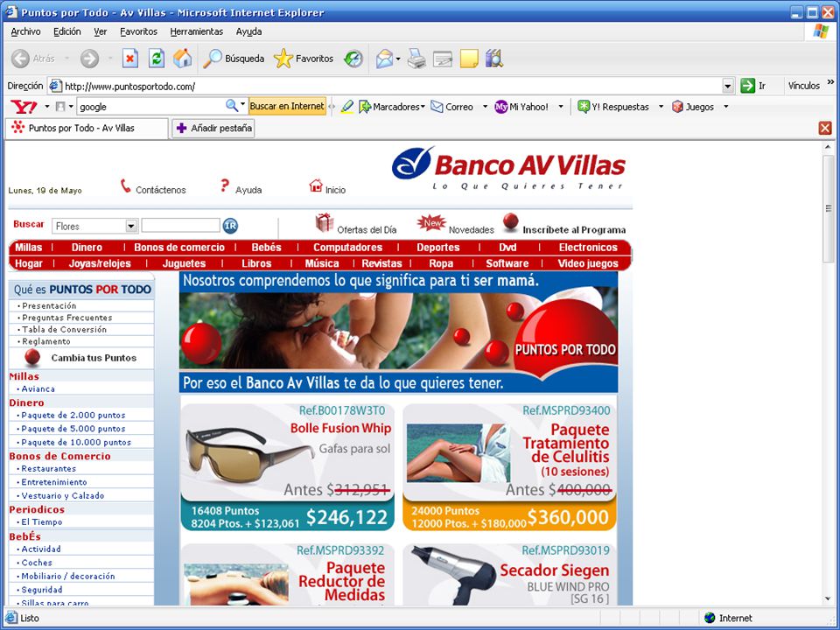Click the Yahoo search box containing google
The image size is (840, 630).
tap(151, 107)
